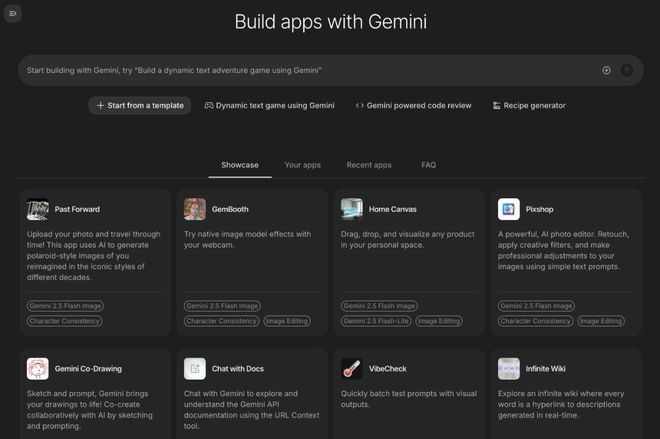Open the GemBooth app icon
Image resolution: width=660 pixels, height=439 pixels.
pos(195,209)
